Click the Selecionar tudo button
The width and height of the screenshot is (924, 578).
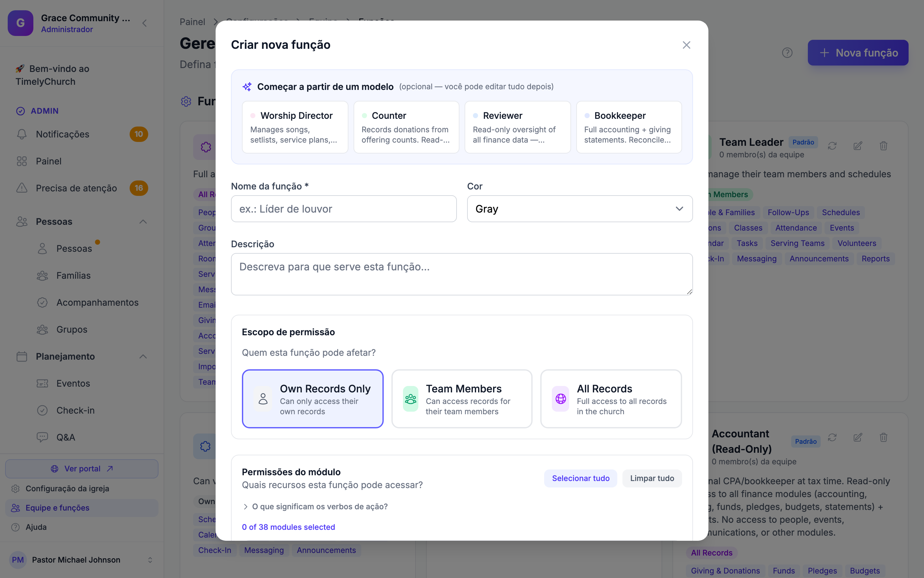tap(580, 478)
